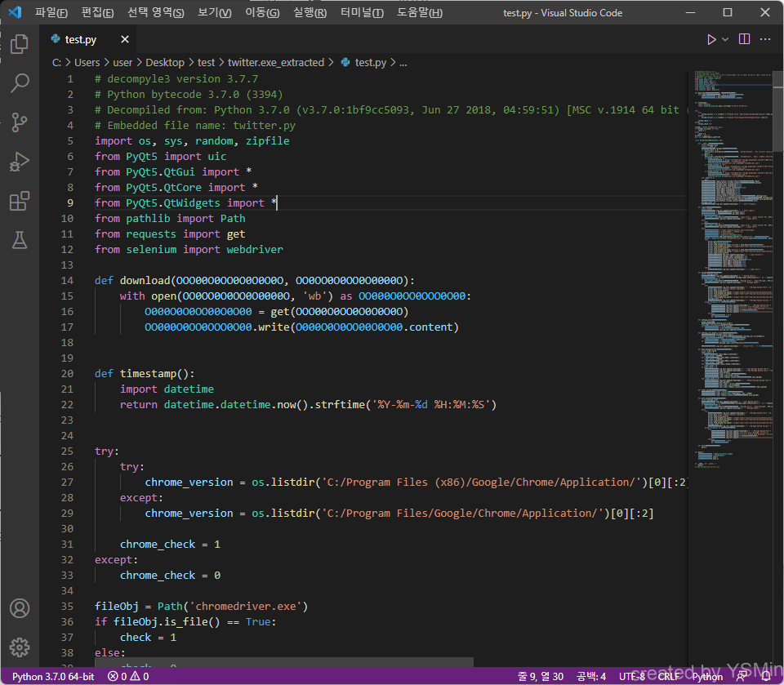Open the Extensions view icon

click(x=20, y=201)
